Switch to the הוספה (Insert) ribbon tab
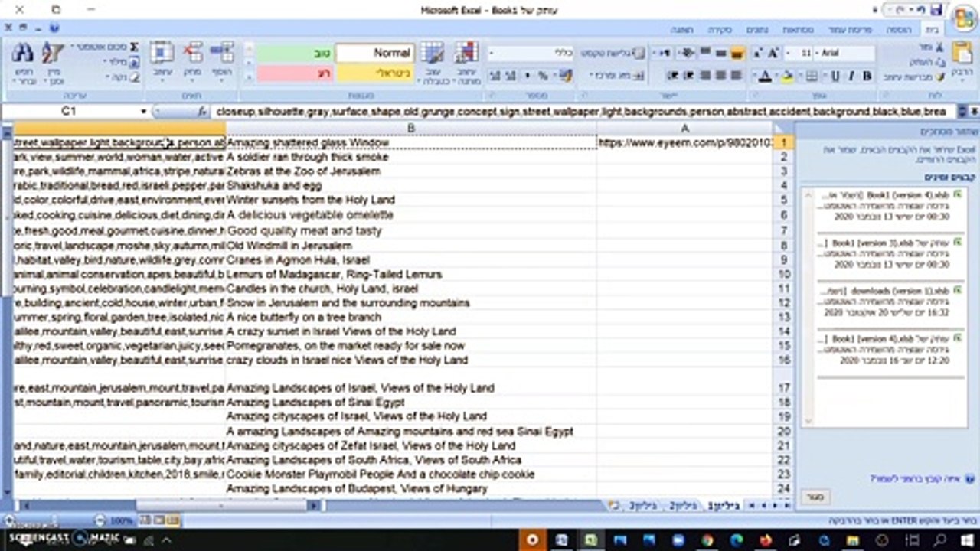 [899, 29]
